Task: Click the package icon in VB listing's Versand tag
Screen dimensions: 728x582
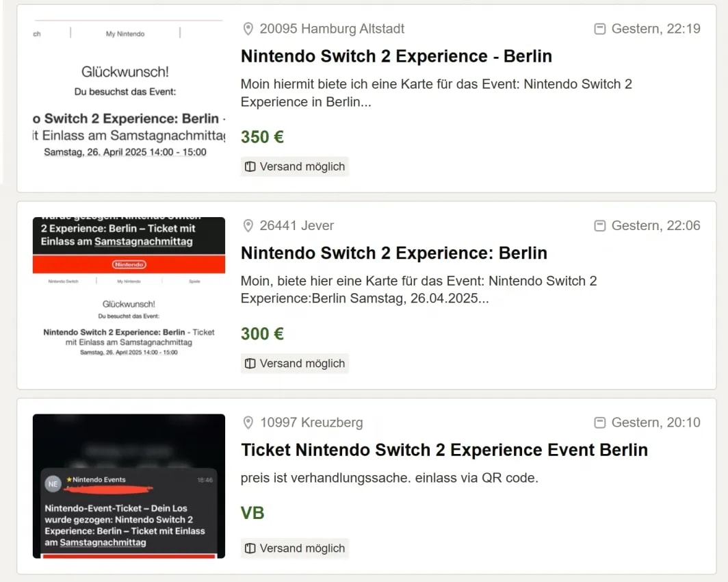Action: click(250, 548)
